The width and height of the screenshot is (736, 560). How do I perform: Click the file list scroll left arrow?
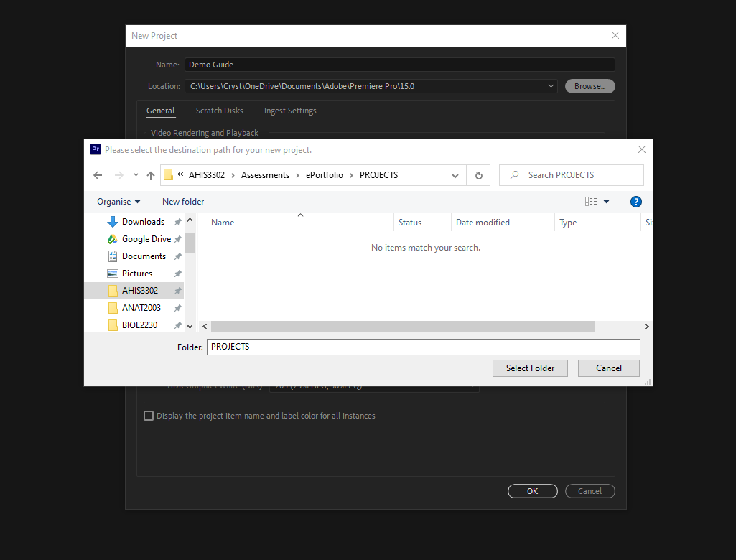205,326
